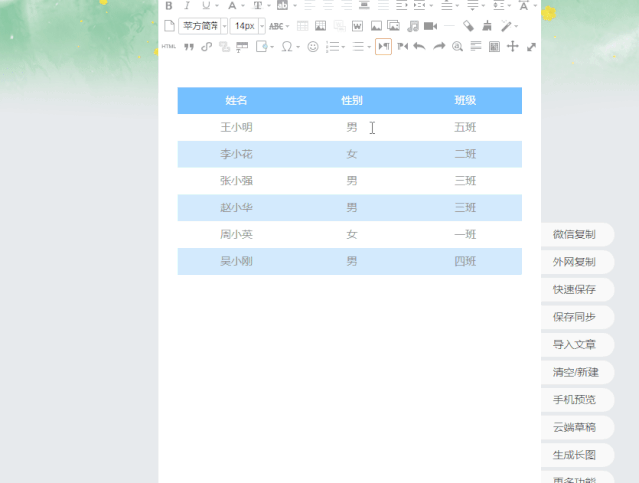Image resolution: width=639 pixels, height=483 pixels.
Task: Click the smiley emoji icon
Action: (313, 46)
